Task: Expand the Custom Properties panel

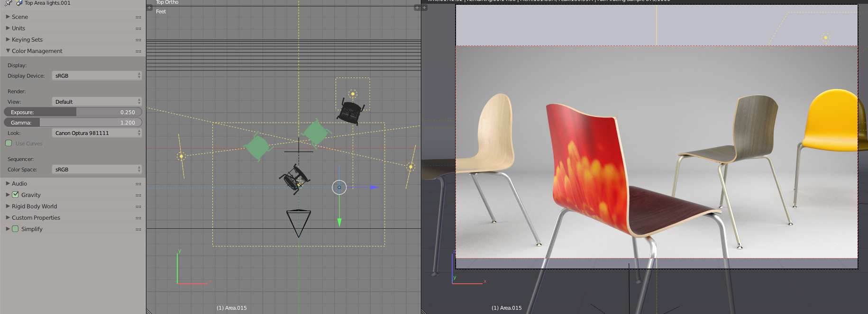Action: (x=8, y=217)
